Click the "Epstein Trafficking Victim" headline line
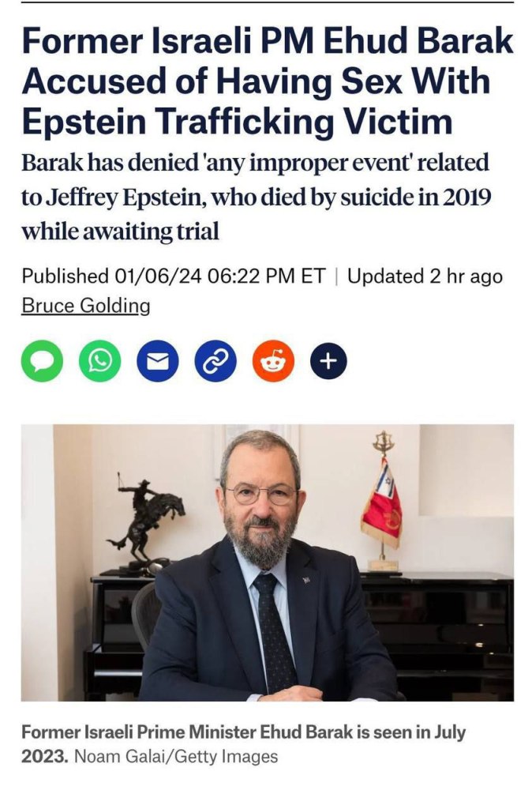 237,122
